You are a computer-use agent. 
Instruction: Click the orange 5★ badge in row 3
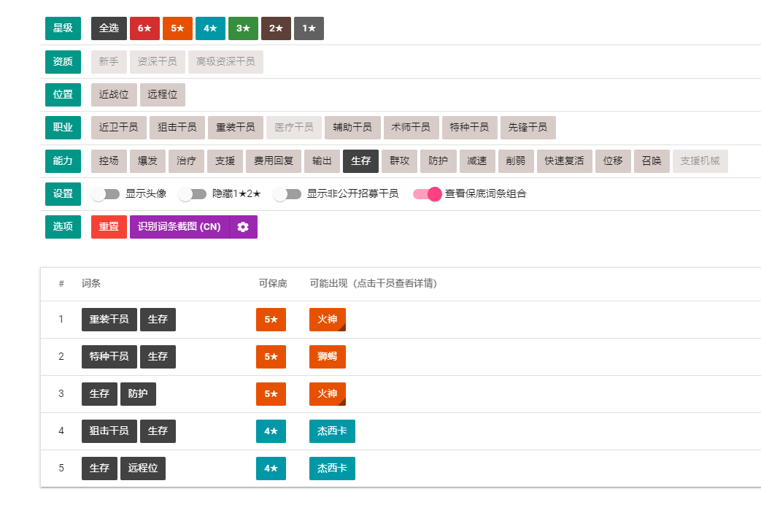tap(271, 393)
